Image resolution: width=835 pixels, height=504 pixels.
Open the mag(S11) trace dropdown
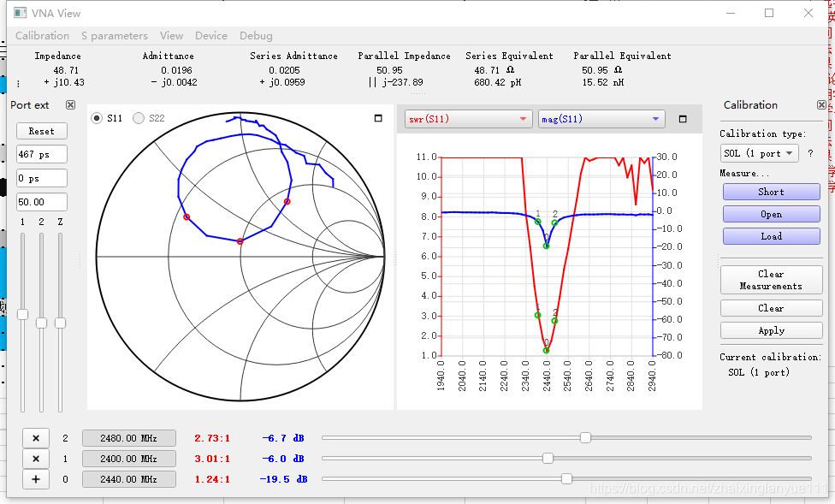click(601, 119)
